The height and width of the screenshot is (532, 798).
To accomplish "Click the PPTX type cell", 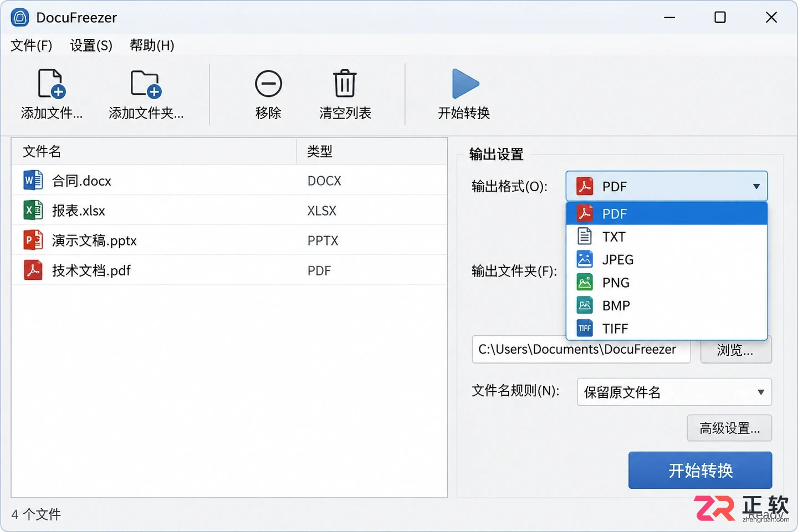I will pyautogui.click(x=323, y=241).
